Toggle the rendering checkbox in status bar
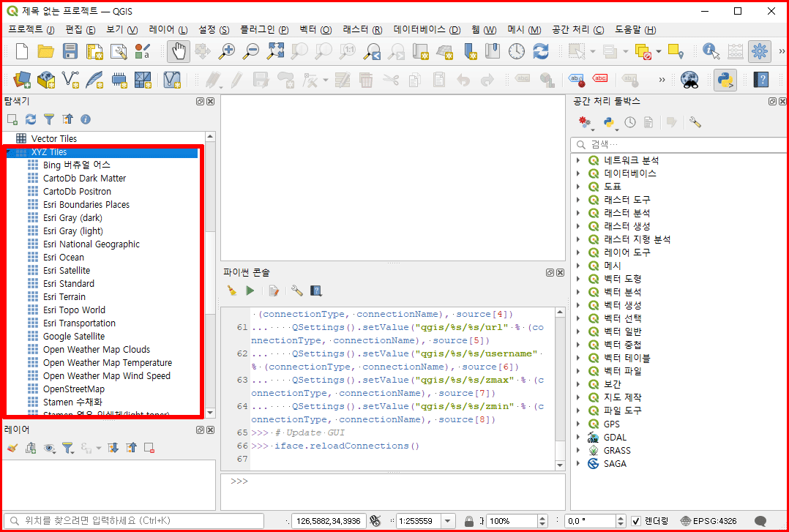The image size is (789, 532). click(636, 521)
